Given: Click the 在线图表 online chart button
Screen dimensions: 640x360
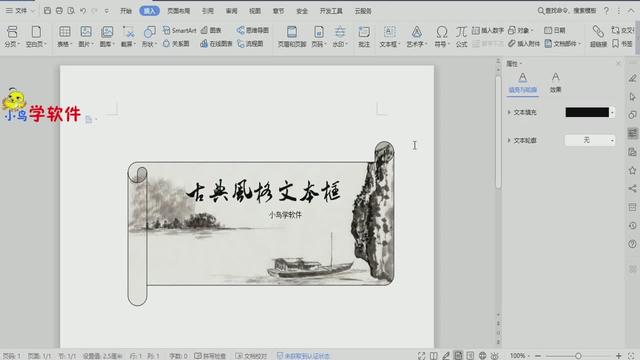Looking at the screenshot, I should (216, 43).
